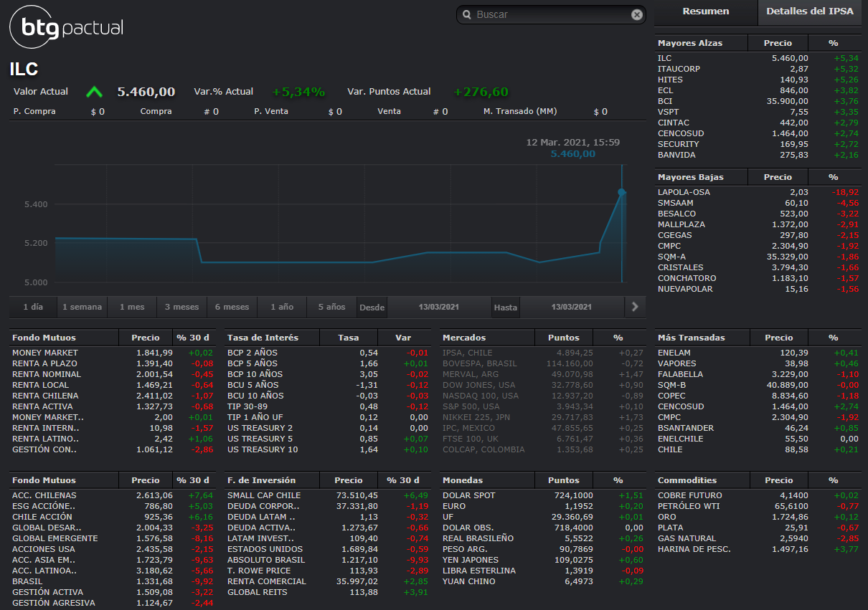Select the 1 día chart range
Screen dimensions: 868x610
(33, 307)
